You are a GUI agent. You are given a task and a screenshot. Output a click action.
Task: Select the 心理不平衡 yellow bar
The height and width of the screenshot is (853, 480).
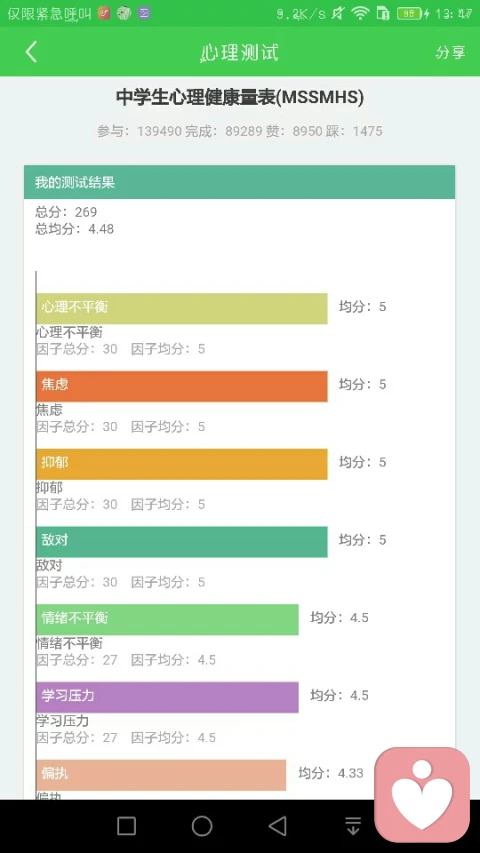click(x=182, y=308)
